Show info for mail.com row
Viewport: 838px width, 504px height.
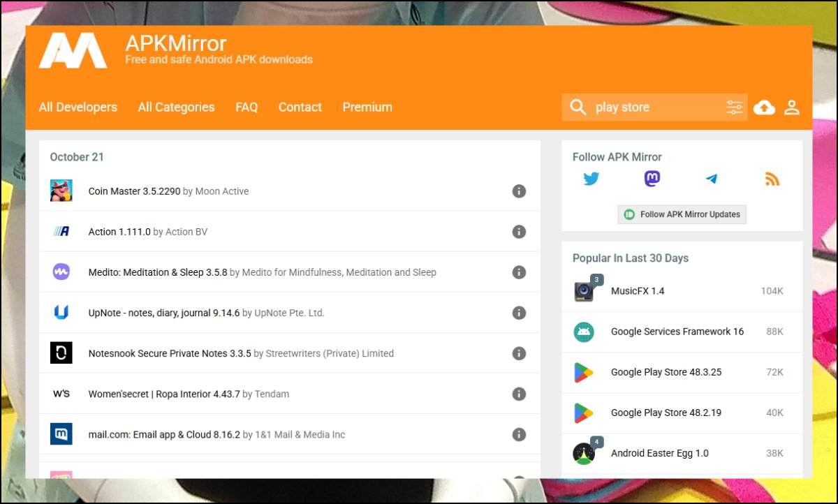(x=519, y=434)
